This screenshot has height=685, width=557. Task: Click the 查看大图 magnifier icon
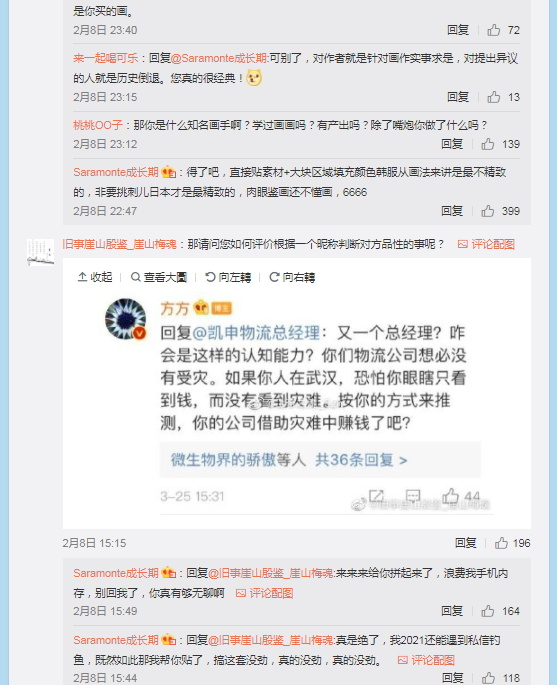pos(136,277)
